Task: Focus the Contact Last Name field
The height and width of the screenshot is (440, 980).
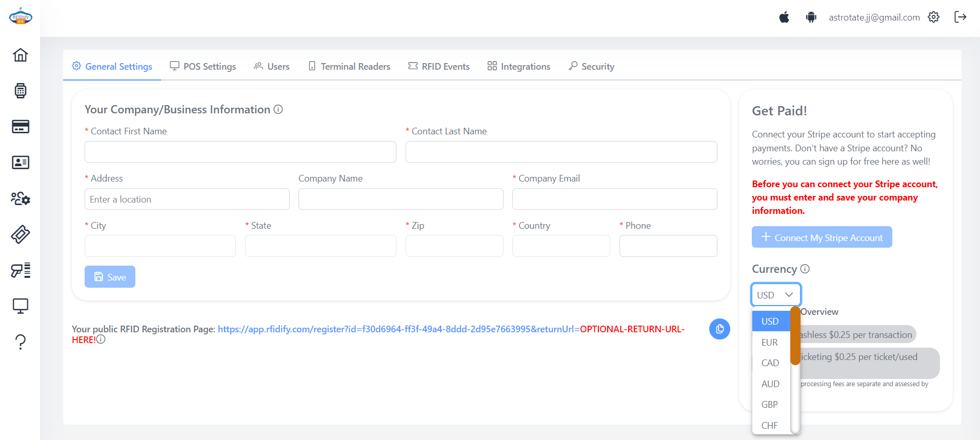Action: point(562,152)
